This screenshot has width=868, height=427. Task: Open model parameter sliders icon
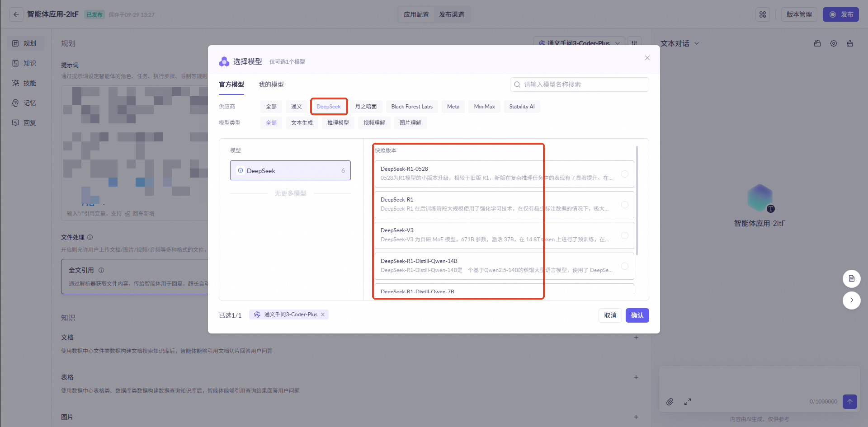[x=634, y=43]
